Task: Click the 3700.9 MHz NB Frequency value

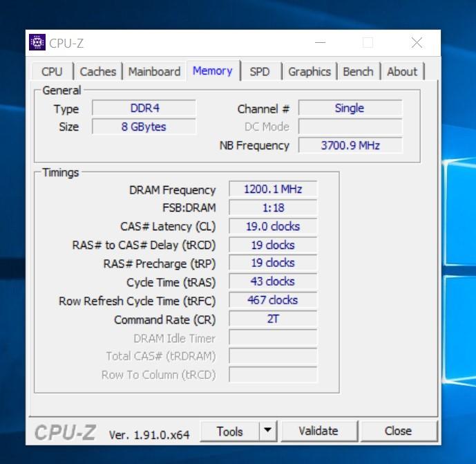Action: click(350, 145)
